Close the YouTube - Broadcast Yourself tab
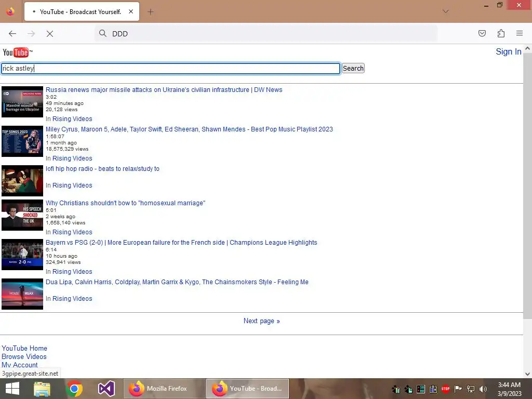532x399 pixels. pyautogui.click(x=130, y=11)
